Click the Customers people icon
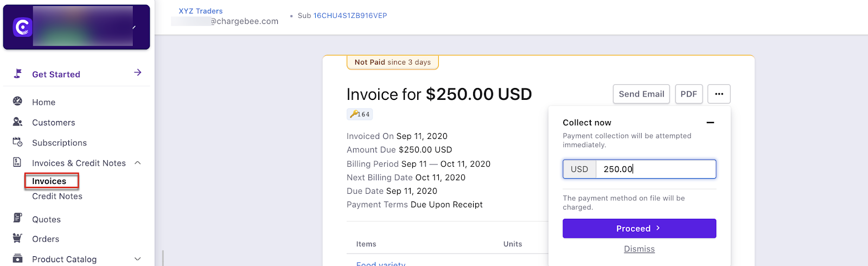Viewport: 868px width, 266px height. [x=17, y=122]
